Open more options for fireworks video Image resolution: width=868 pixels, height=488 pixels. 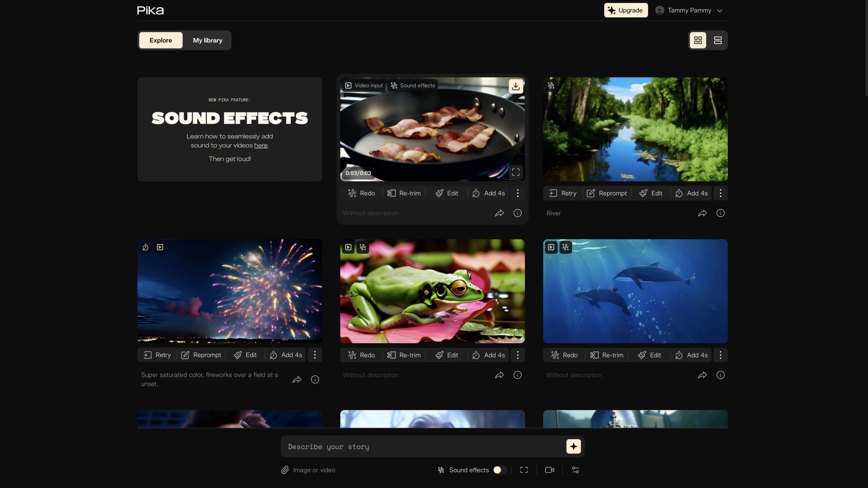(x=315, y=355)
